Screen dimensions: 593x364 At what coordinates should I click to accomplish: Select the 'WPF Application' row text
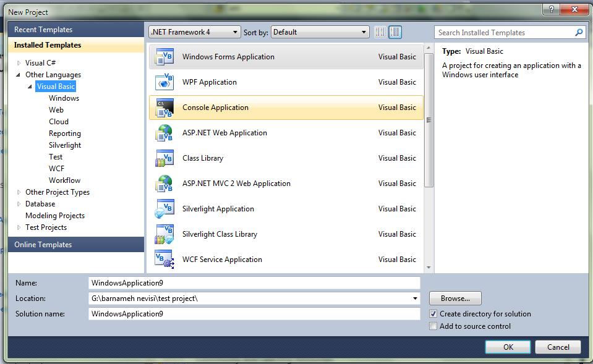click(x=210, y=82)
